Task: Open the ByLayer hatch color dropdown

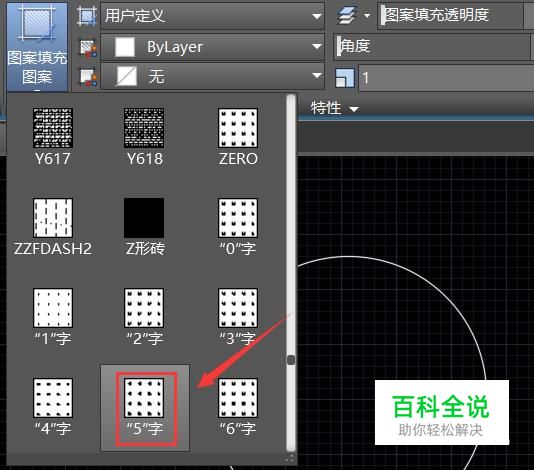Action: coord(212,47)
